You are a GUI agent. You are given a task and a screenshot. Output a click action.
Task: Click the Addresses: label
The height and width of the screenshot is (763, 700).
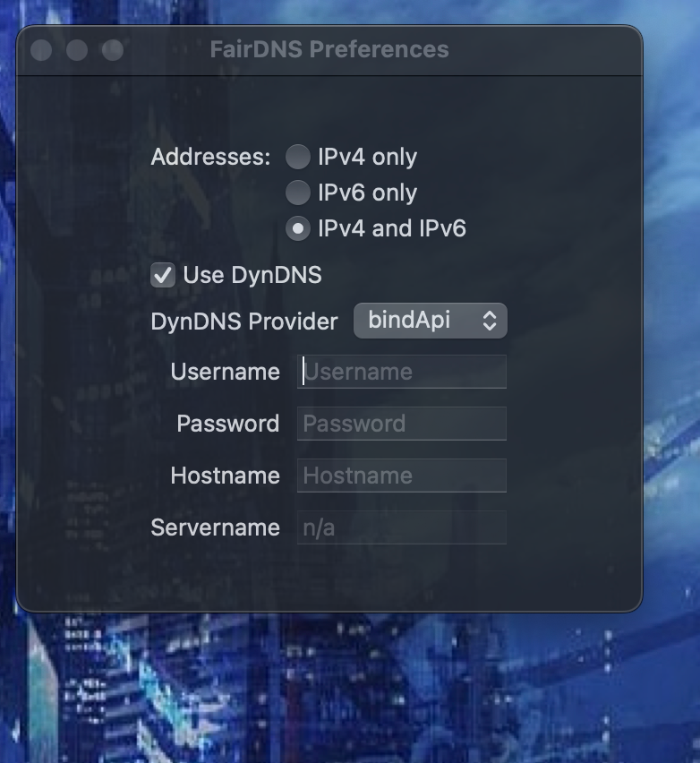[x=210, y=157]
